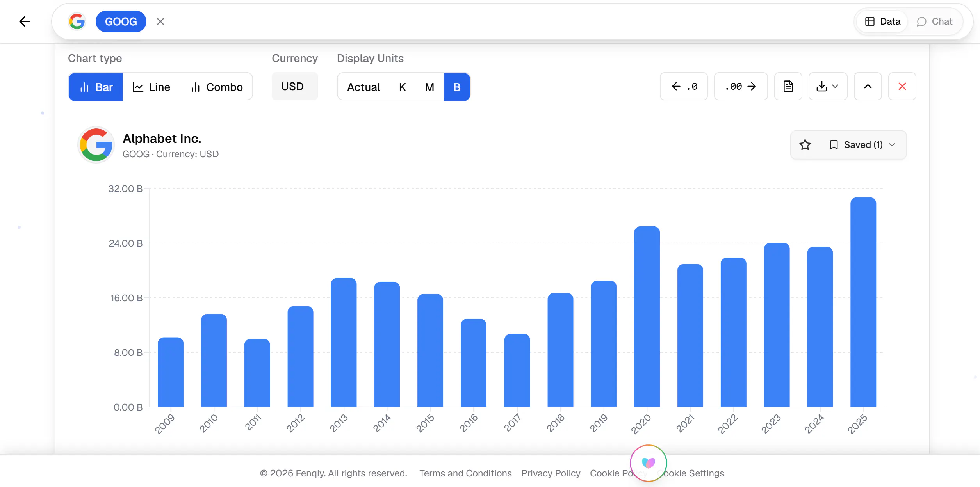980x487 pixels.
Task: Favorite Alphabet Inc. with star icon
Action: (x=805, y=145)
